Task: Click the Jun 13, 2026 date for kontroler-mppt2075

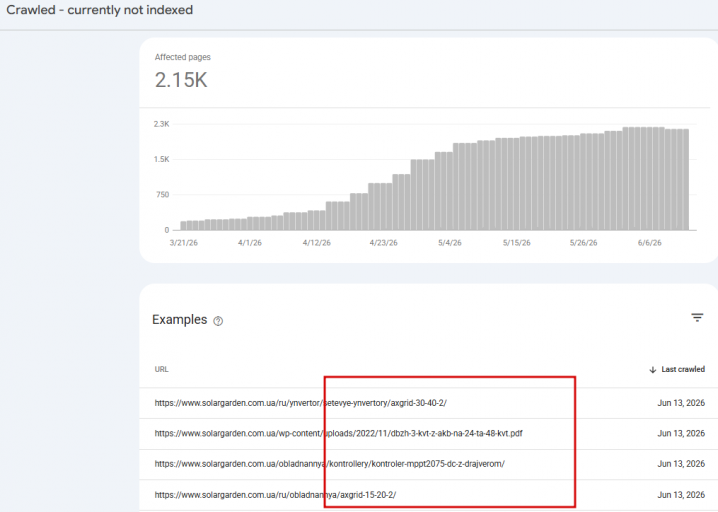Action: [681, 464]
